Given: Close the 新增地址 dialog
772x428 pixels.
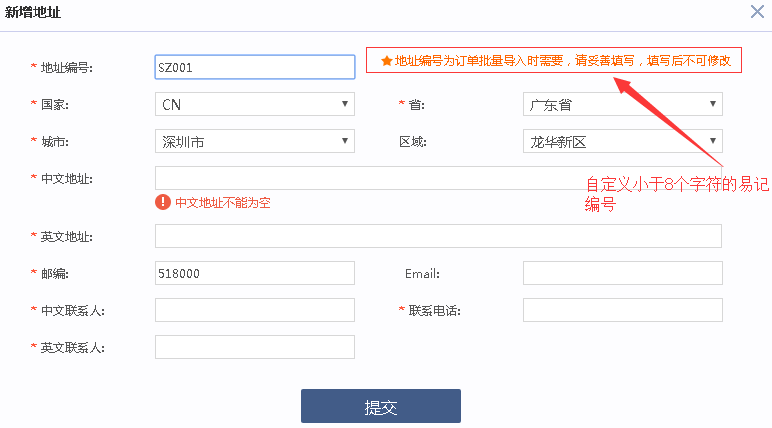Looking at the screenshot, I should tap(755, 11).
